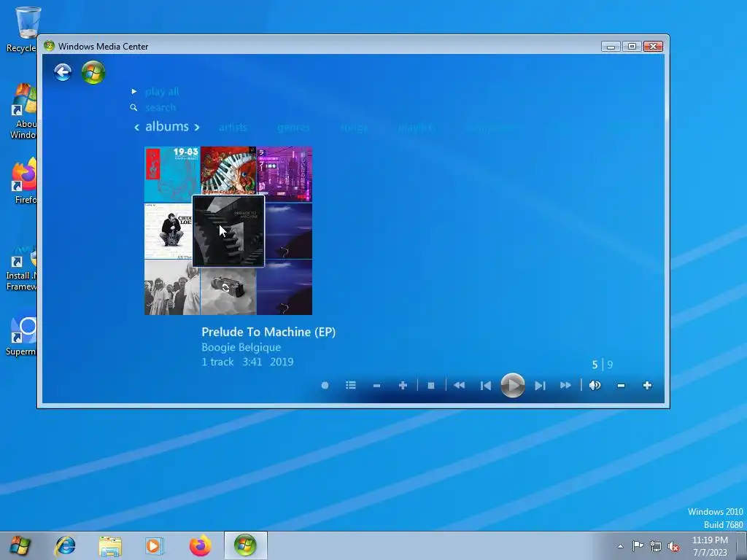Click the Prelude To Machine (EP) title

click(268, 332)
